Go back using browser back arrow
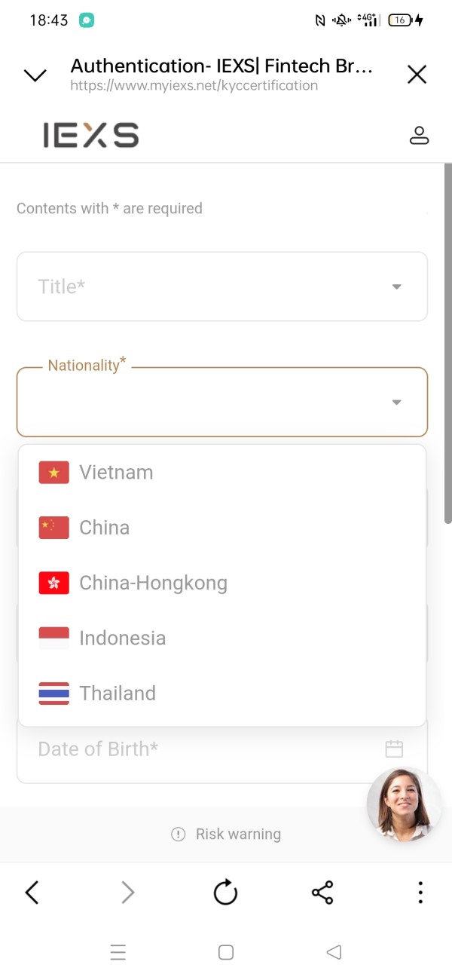 (32, 893)
